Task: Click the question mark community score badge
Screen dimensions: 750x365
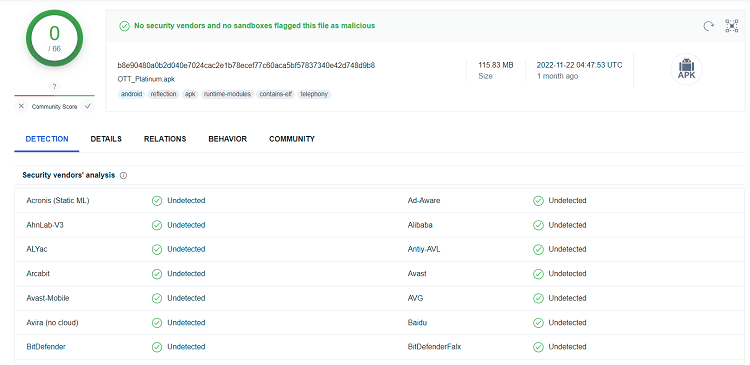Action: coord(55,87)
